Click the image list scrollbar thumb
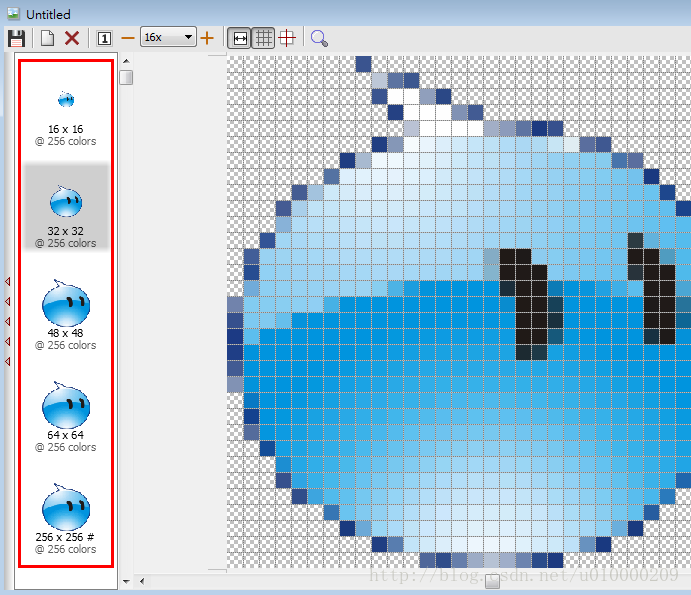This screenshot has height=595, width=691. (126, 77)
